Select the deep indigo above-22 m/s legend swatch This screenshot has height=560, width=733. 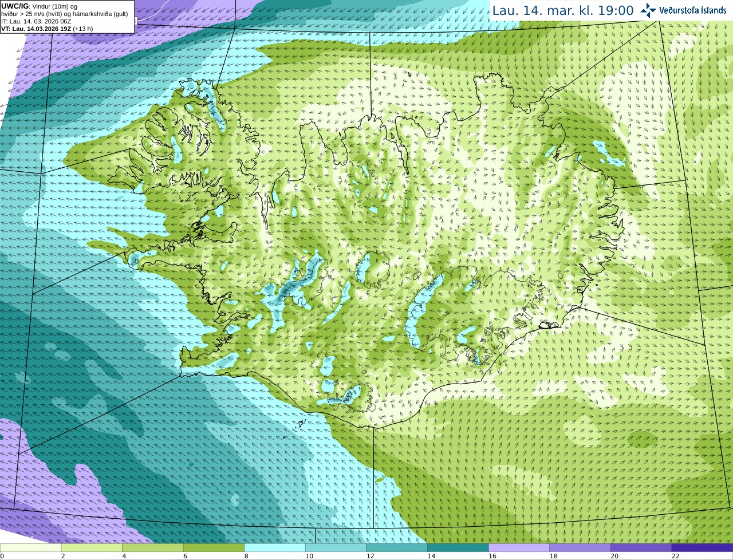(702, 547)
